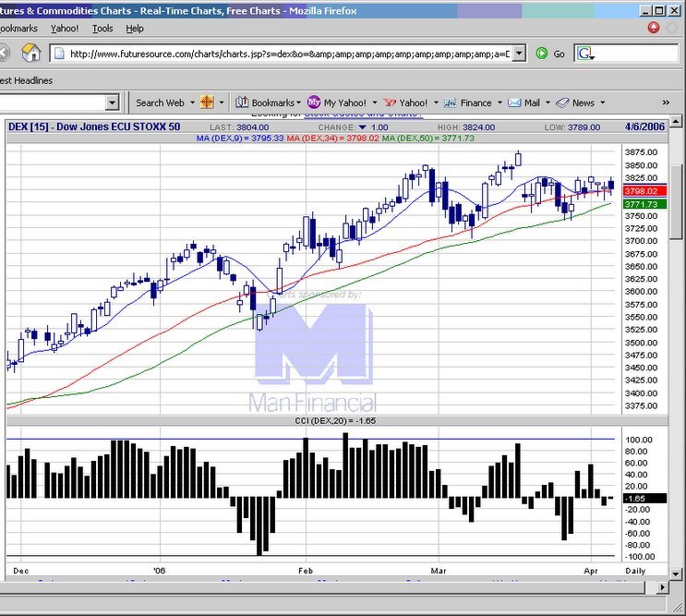Click the CHANGE: 1.00 value
The image size is (686, 616).
coord(353,127)
